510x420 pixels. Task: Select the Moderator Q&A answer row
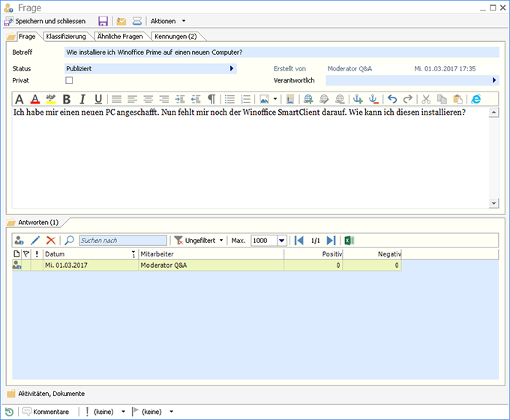(206, 265)
